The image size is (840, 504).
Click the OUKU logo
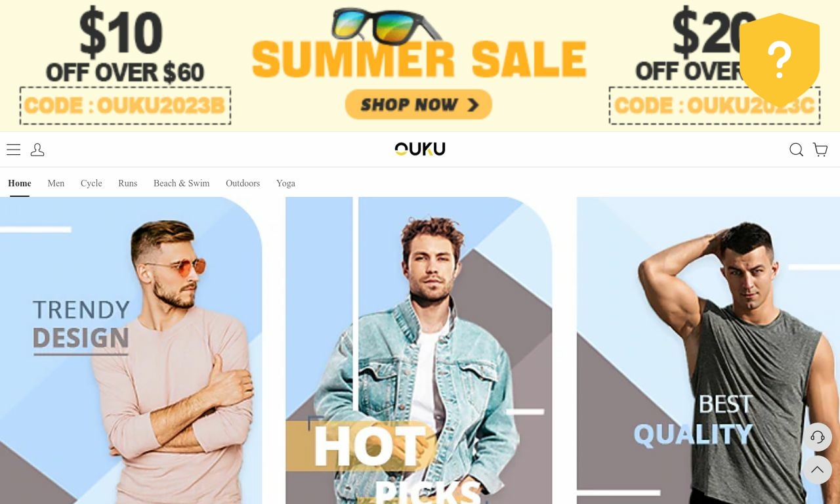tap(420, 149)
